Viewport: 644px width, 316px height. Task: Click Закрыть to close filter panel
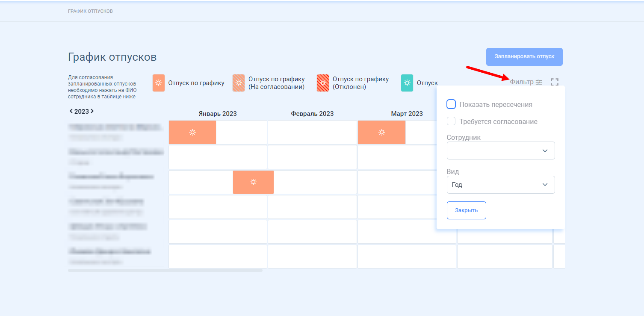(x=467, y=210)
